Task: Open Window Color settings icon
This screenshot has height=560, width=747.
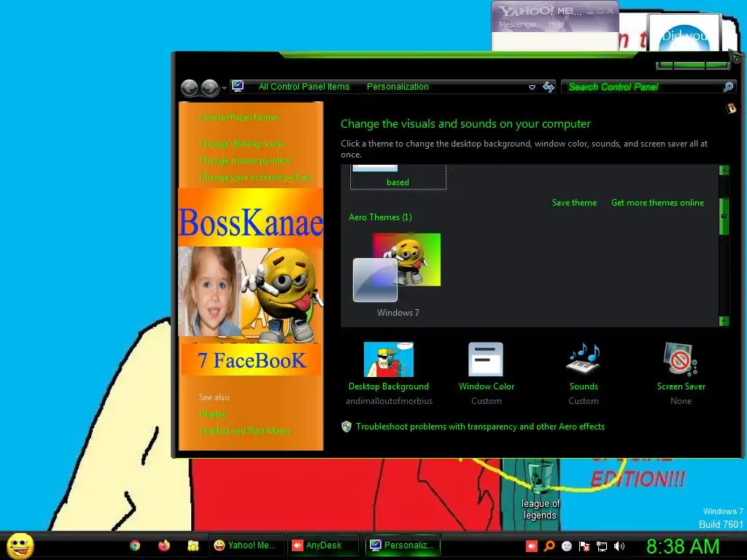Action: point(486,359)
